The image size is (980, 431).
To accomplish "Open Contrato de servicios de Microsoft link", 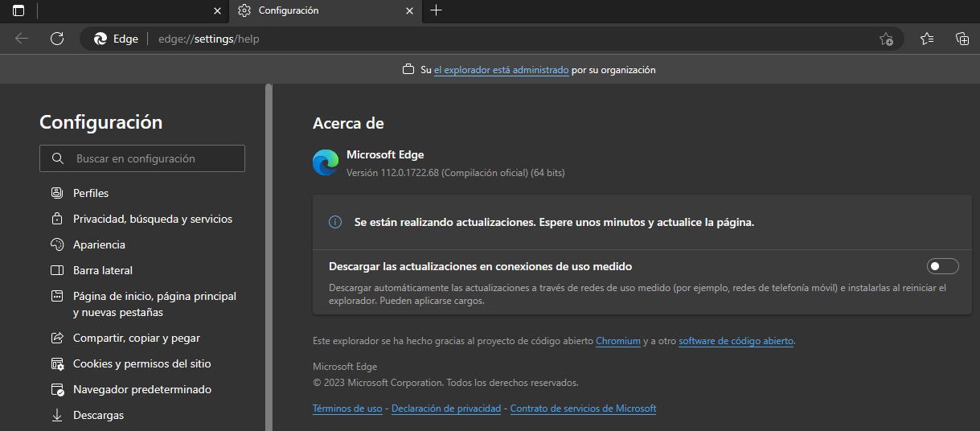I will tap(583, 408).
